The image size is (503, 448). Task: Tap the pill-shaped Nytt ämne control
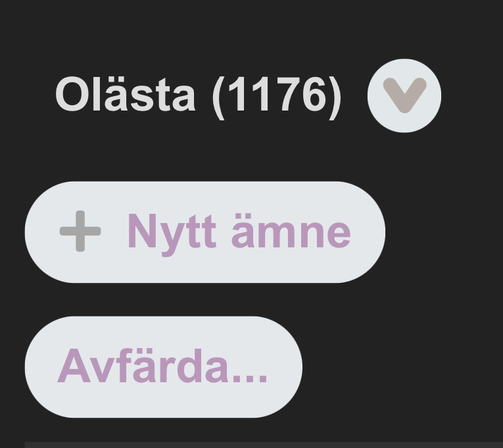[204, 232]
